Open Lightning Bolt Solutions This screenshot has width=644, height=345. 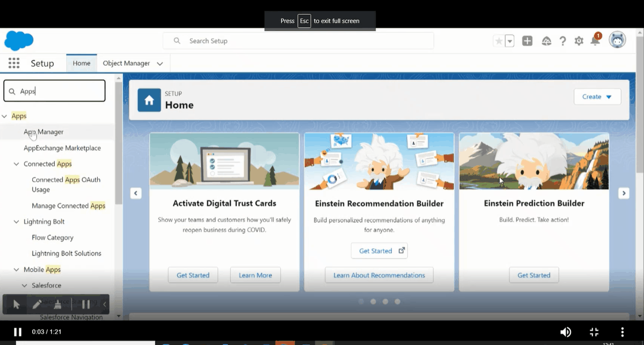pos(66,254)
